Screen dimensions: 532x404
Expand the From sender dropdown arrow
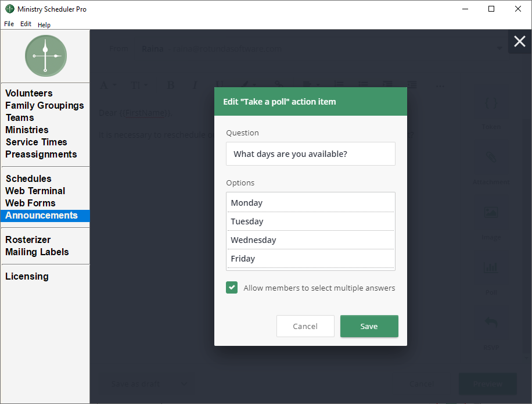(x=499, y=49)
